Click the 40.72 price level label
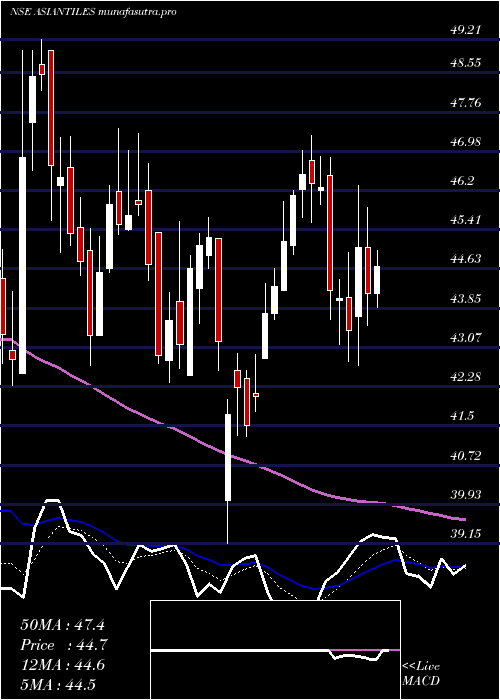 click(x=465, y=456)
